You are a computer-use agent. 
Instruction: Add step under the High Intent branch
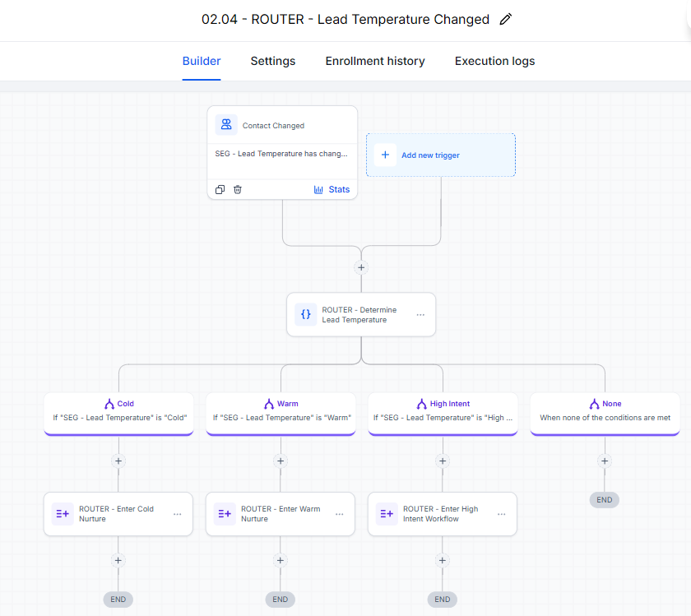tap(443, 461)
